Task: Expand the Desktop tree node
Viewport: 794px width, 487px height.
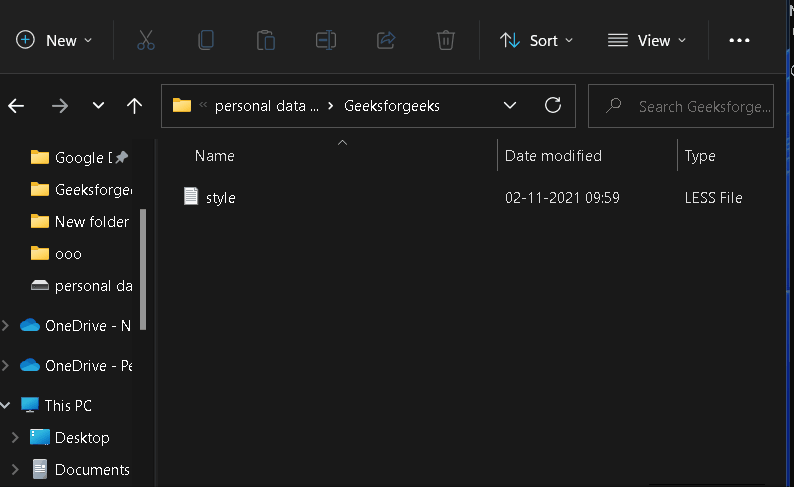Action: click(x=14, y=437)
